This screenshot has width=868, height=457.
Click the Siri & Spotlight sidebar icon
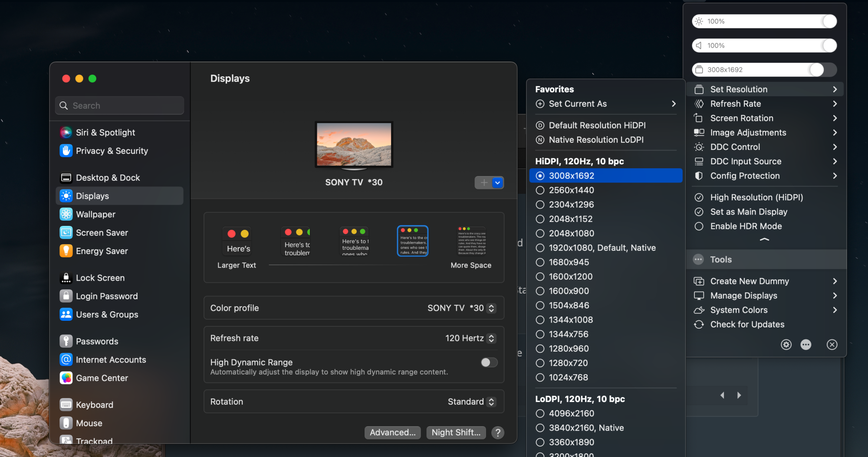click(66, 132)
